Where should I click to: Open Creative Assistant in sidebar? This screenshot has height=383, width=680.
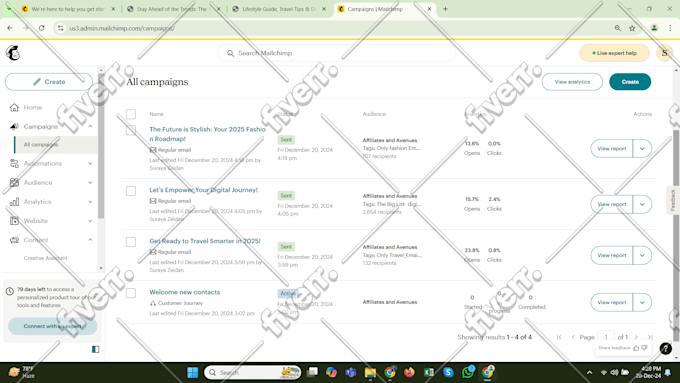point(45,258)
